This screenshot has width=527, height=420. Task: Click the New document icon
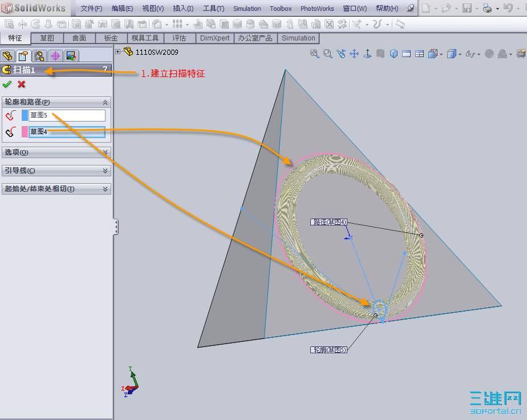(x=426, y=8)
